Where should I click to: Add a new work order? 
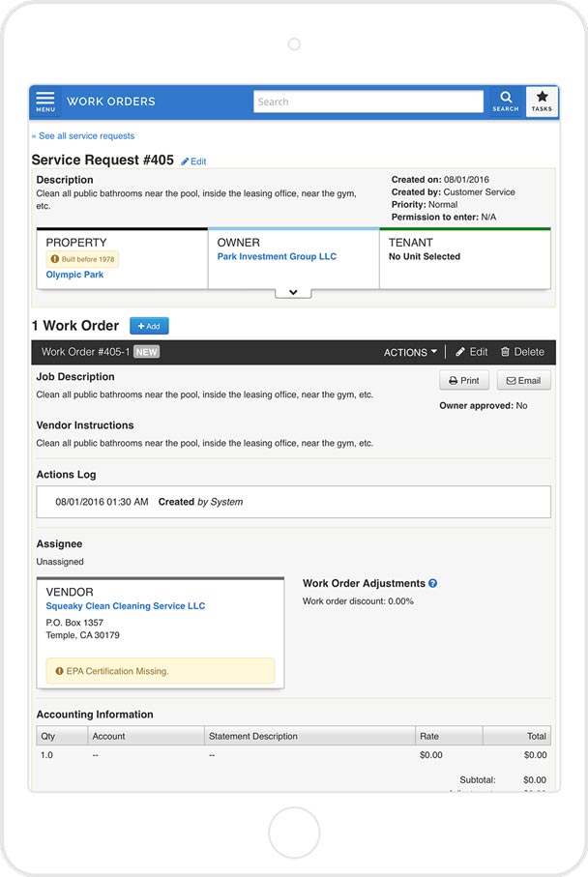point(149,326)
